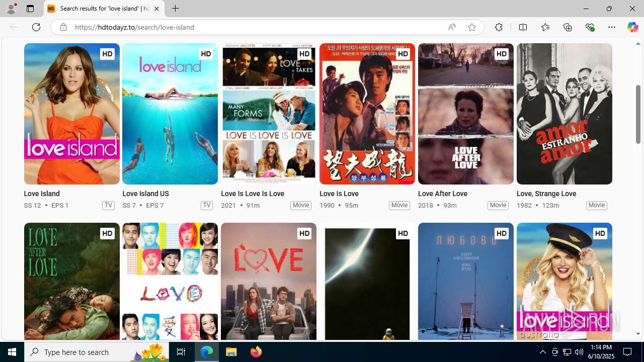Screen dimensions: 644x362
Task: Open Collections panel
Action: pyautogui.click(x=568, y=27)
